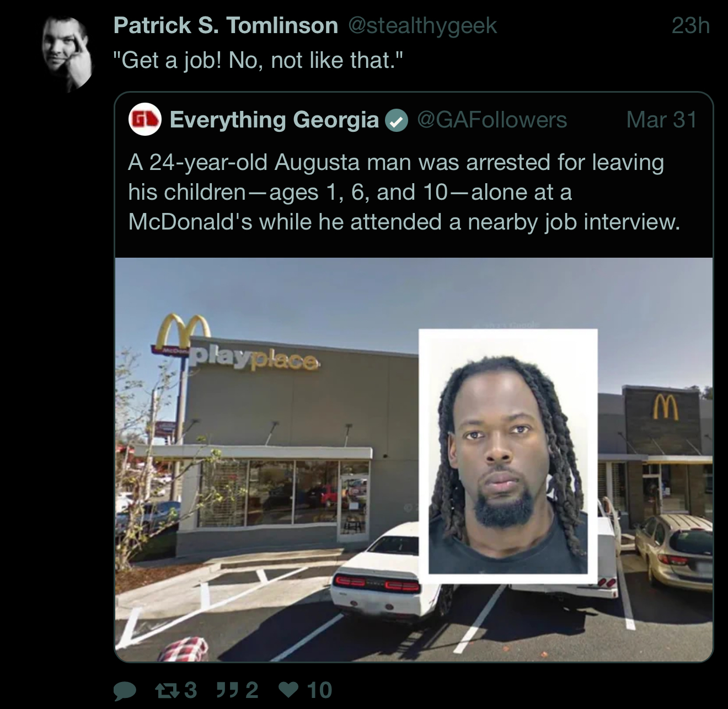
Task: Retweet this post using the retweet icon
Action: pyautogui.click(x=165, y=690)
